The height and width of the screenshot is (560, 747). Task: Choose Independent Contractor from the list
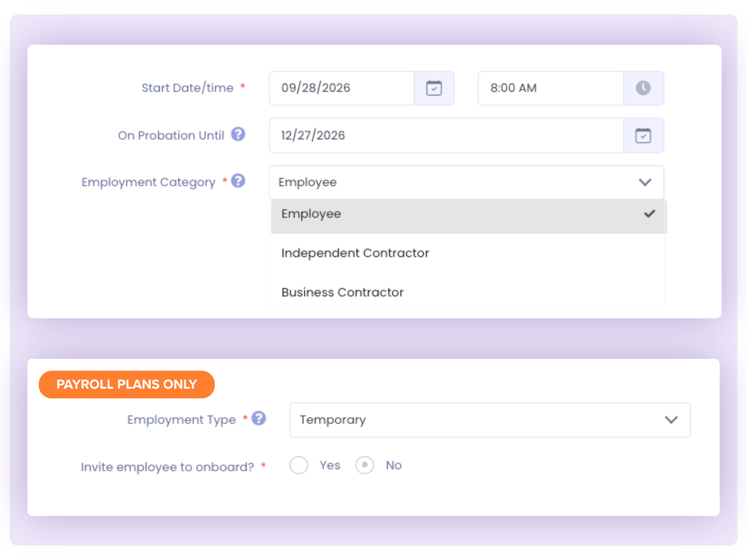tap(468, 253)
